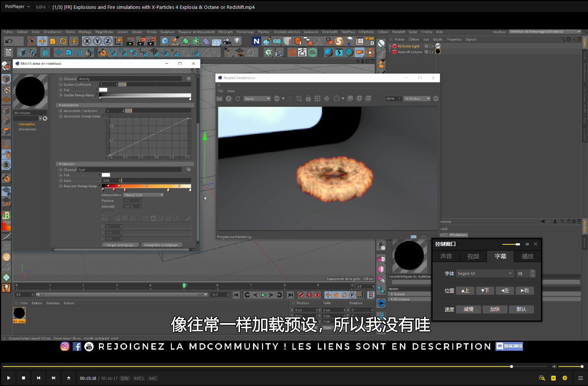This screenshot has height=386, width=588.
Task: Open the Fichier menu in Cinema 4D
Action: click(x=8, y=32)
